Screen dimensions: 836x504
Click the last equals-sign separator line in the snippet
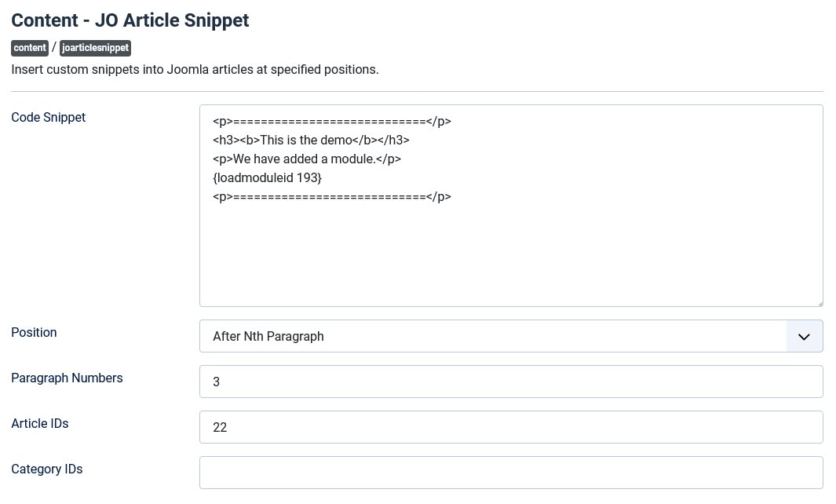tap(331, 197)
